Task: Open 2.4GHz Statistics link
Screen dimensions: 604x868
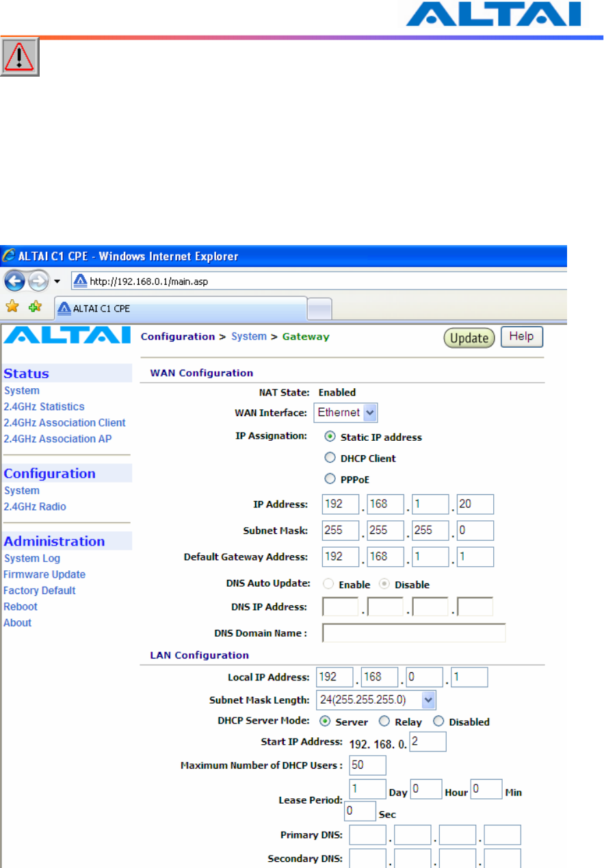Action: (44, 407)
